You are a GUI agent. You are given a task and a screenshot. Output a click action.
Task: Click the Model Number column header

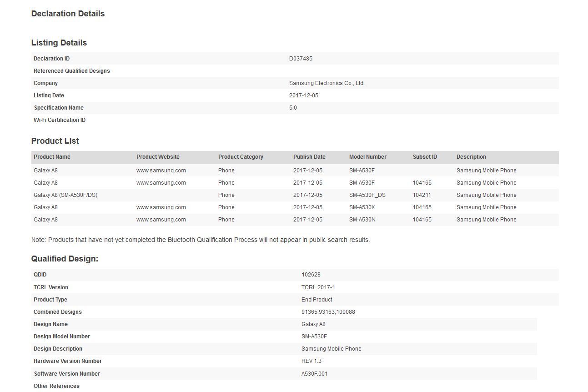click(x=367, y=157)
